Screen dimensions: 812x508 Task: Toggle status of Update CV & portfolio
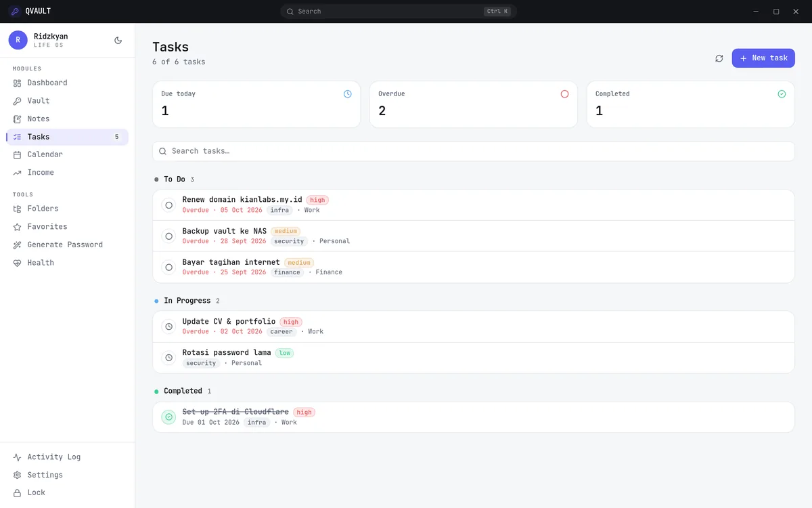(168, 326)
